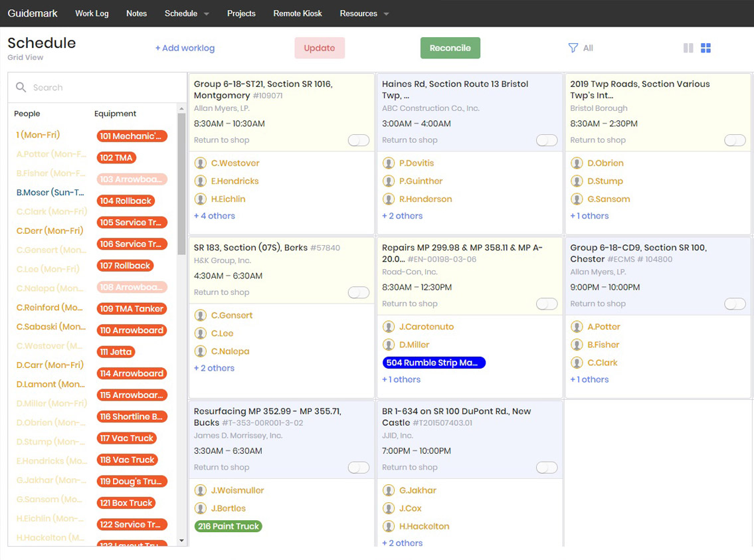Click D.Stump's avatar icon in Bristol Borough card
Viewport: 754px width, 560px height.
point(577,181)
